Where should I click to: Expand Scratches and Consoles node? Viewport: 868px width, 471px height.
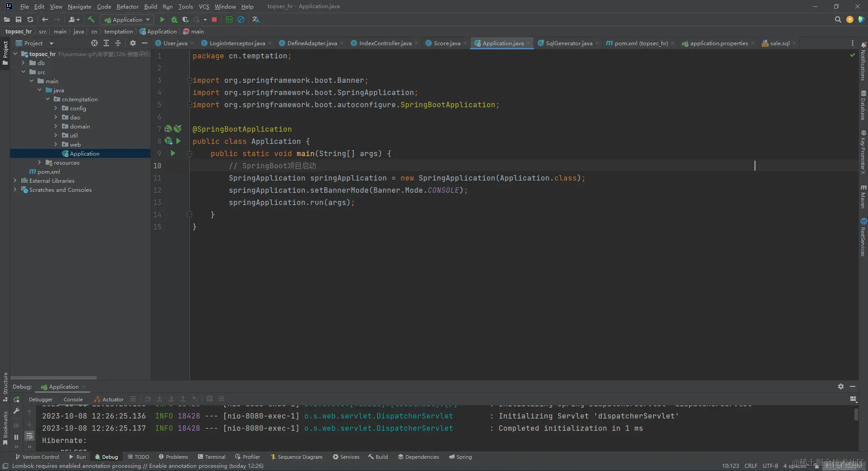(x=15, y=190)
